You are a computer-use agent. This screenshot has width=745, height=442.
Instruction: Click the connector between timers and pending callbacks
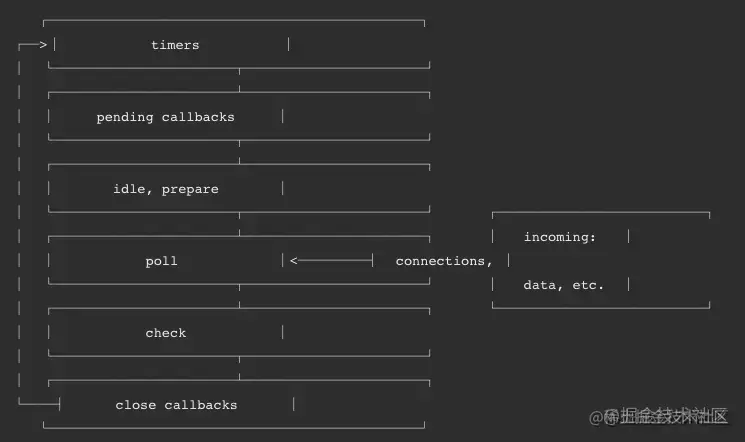pos(239,80)
